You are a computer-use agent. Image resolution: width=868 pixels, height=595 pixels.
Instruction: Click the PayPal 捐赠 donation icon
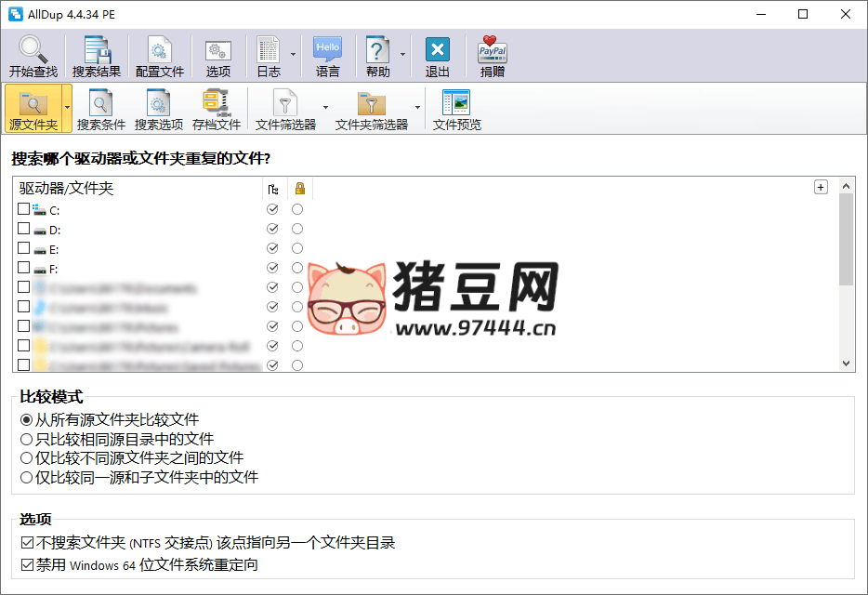point(490,55)
